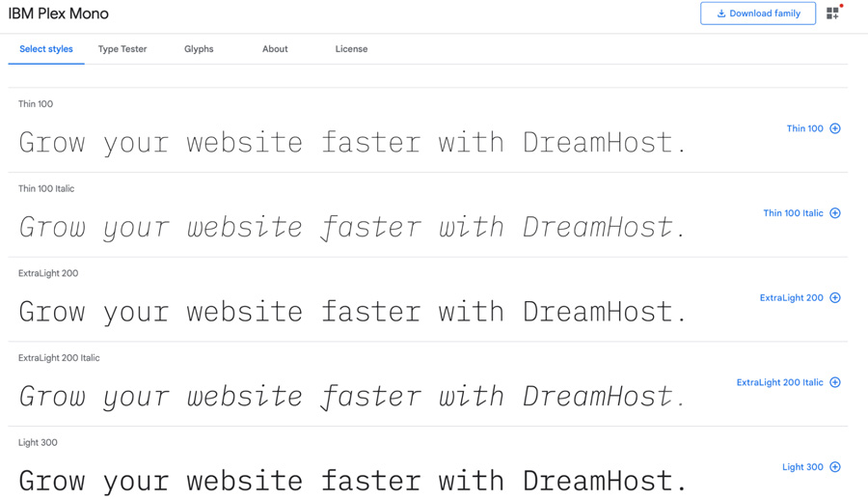
Task: Click the Download family button
Action: coord(758,14)
